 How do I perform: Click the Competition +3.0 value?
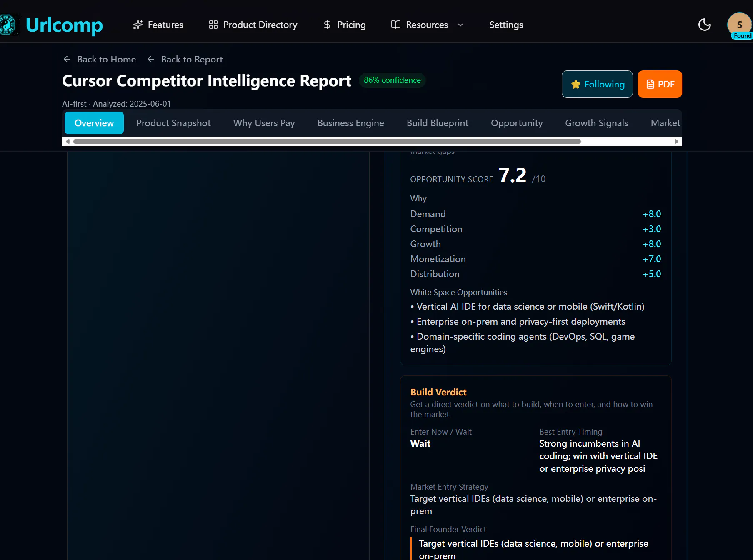(652, 229)
